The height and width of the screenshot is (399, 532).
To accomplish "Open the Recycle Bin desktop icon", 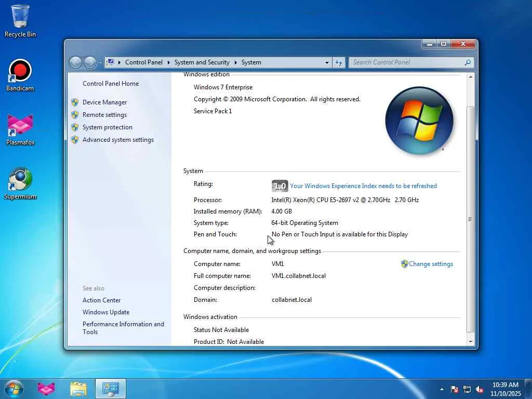I will [x=20, y=21].
